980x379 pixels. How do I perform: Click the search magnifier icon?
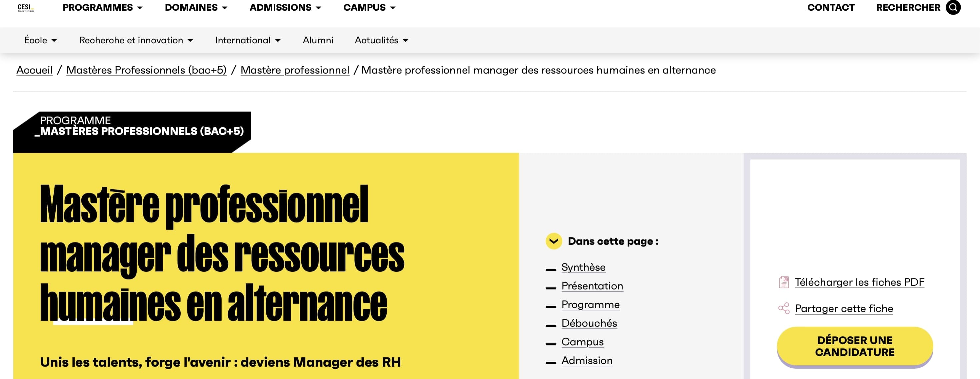point(953,7)
